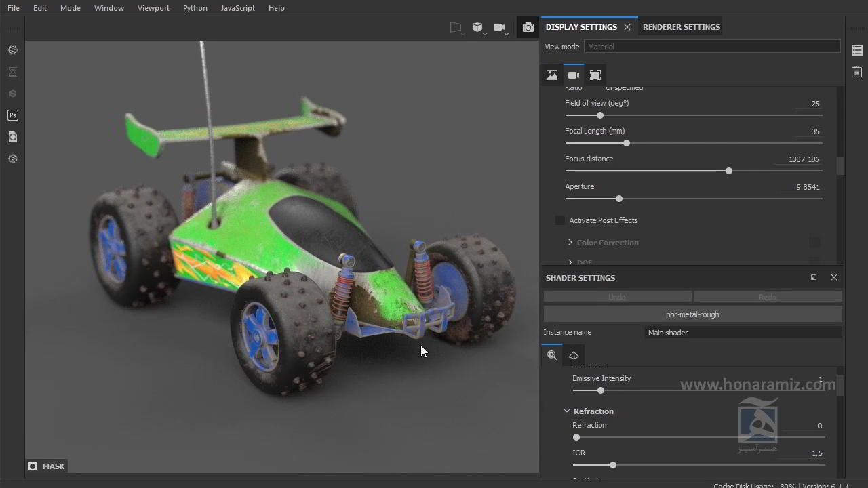Switch to the Renderer Settings tab
The height and width of the screenshot is (488, 868).
[682, 27]
